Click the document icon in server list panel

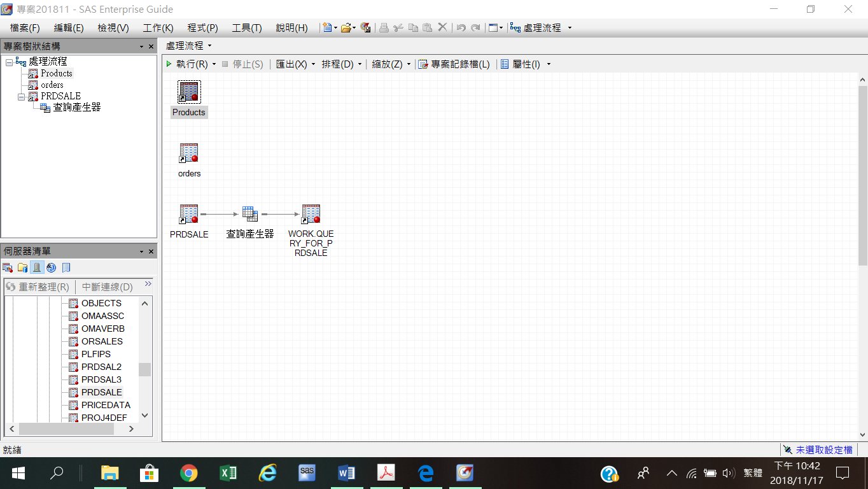pos(66,267)
